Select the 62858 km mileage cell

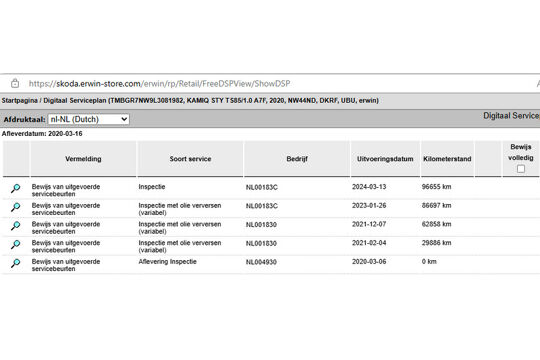[436, 224]
